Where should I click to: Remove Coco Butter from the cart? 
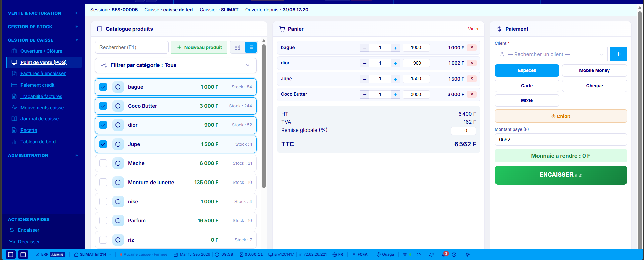472,94
